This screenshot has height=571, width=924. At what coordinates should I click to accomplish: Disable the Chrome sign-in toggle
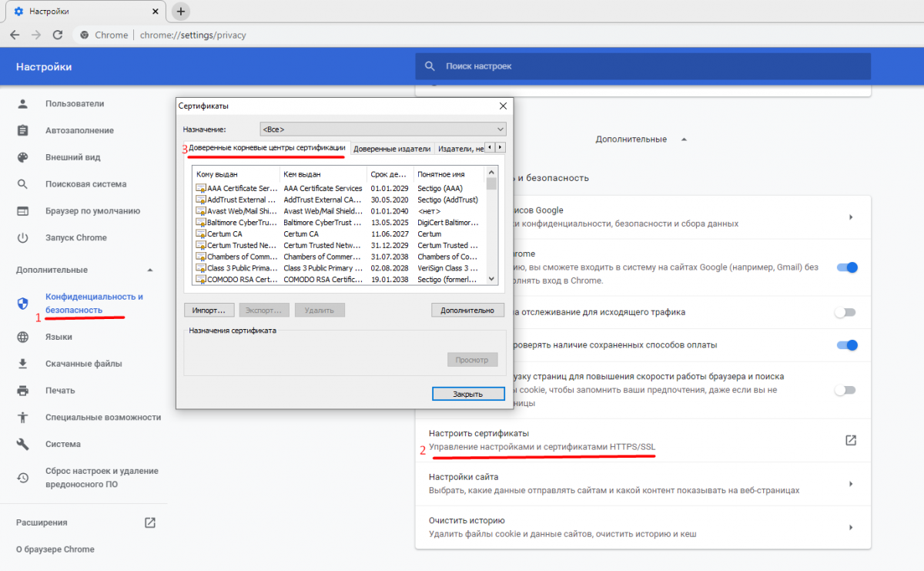coord(846,267)
